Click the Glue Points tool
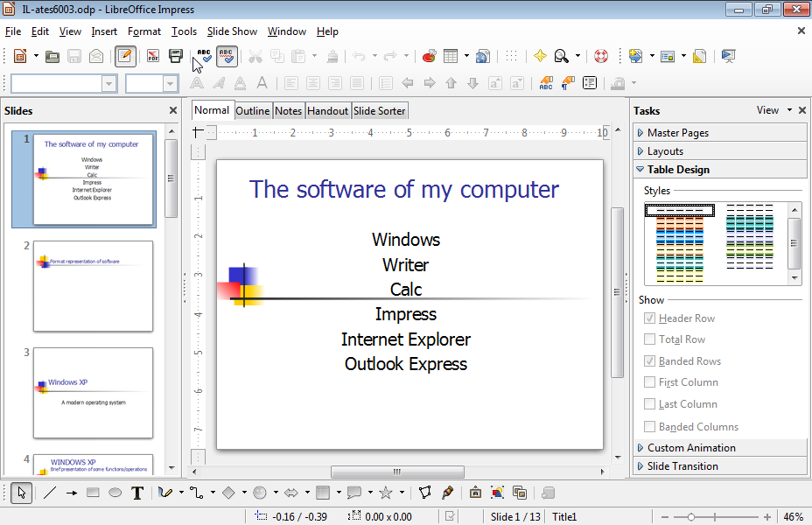 pos(447,493)
